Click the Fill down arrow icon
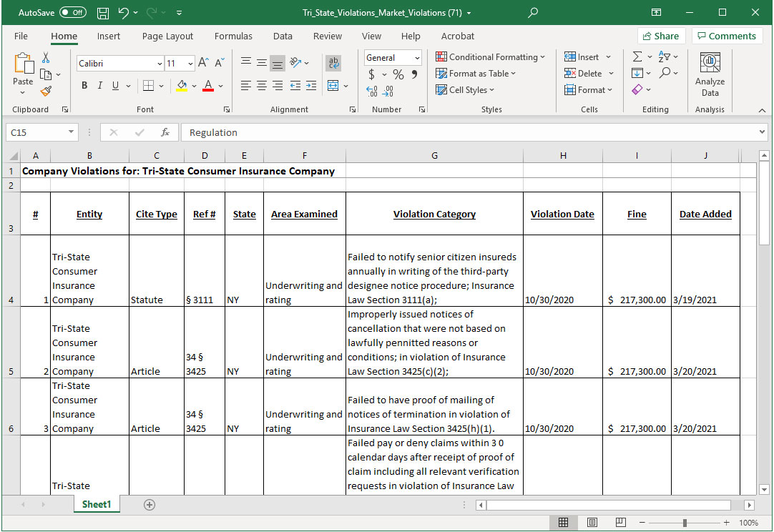The height and width of the screenshot is (532, 774). click(637, 73)
